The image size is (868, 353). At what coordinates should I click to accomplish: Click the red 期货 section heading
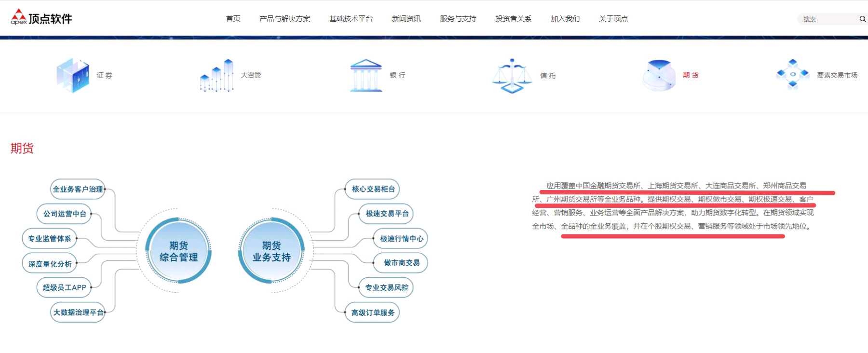coord(22,148)
